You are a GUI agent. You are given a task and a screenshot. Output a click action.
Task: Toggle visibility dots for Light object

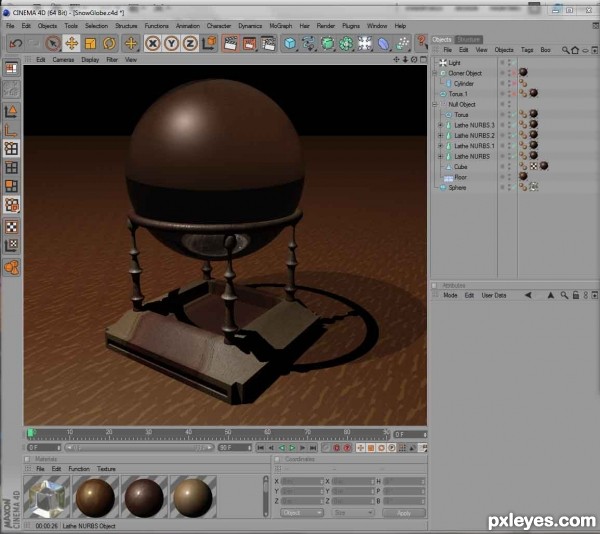pos(509,62)
